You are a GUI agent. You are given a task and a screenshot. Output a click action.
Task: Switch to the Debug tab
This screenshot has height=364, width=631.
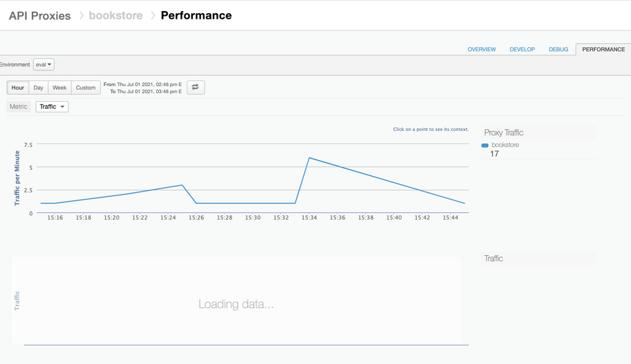(558, 50)
